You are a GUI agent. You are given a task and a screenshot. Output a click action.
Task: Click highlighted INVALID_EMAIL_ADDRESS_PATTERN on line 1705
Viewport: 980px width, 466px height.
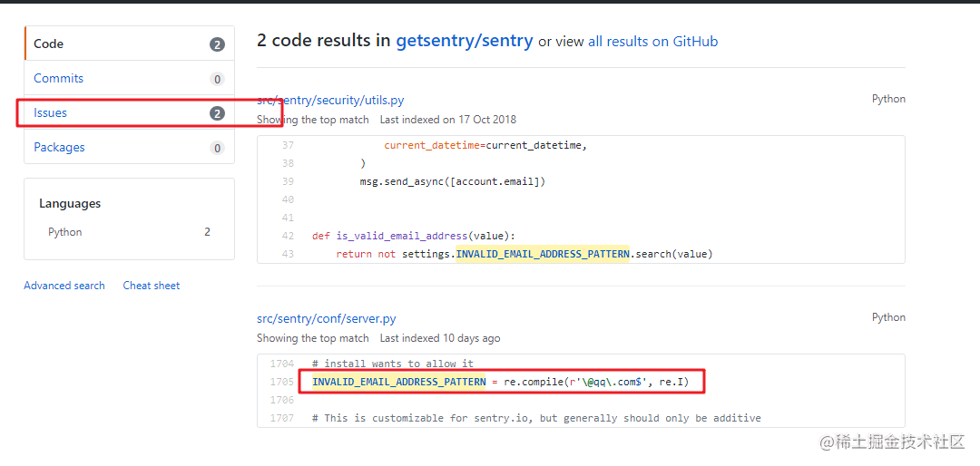[398, 382]
